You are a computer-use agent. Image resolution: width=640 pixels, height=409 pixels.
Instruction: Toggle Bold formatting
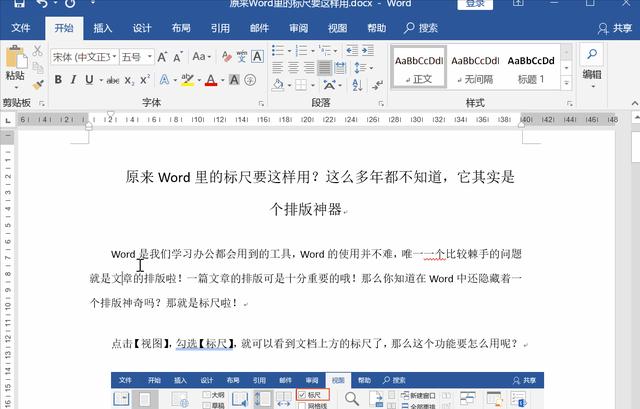[58, 80]
